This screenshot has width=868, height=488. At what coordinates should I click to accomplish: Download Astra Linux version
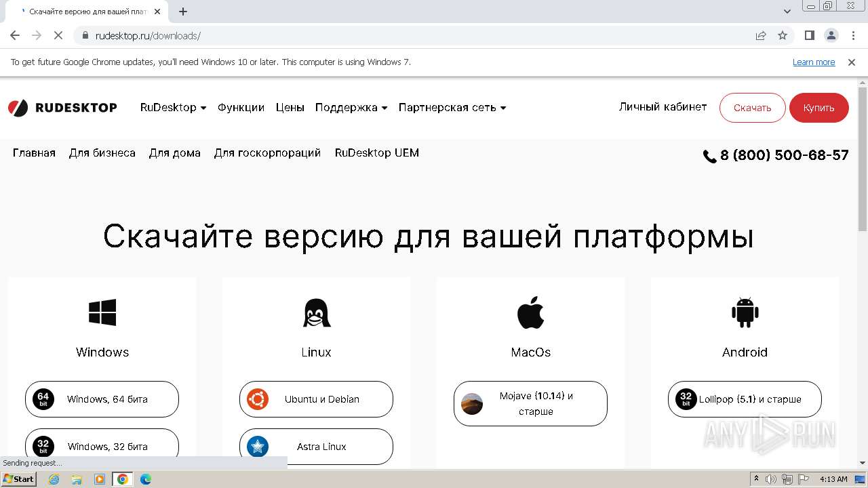pyautogui.click(x=316, y=447)
